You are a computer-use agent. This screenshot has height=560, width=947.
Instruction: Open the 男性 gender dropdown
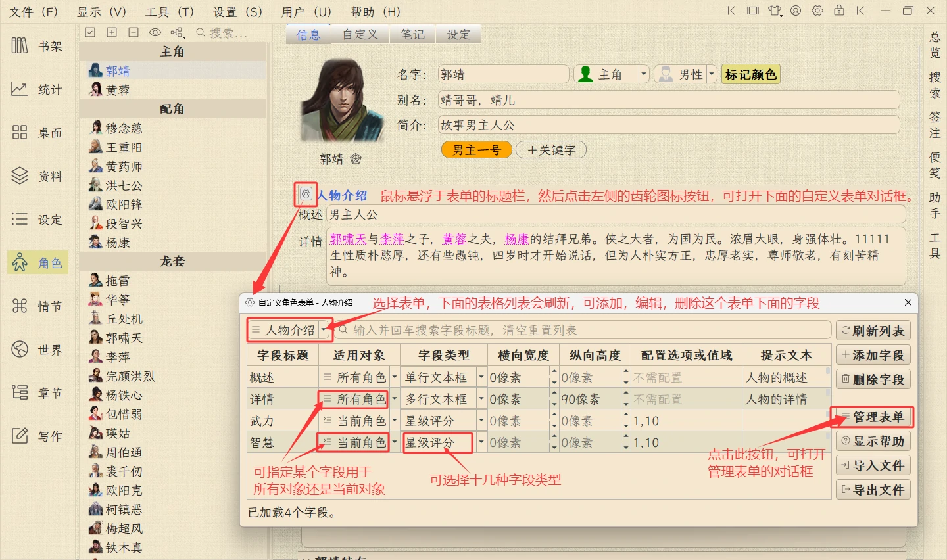712,74
